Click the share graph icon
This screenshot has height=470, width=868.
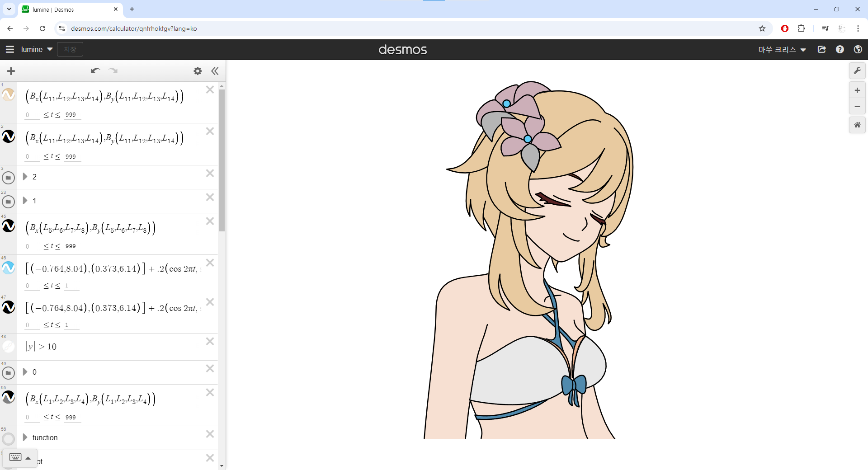[x=822, y=49]
